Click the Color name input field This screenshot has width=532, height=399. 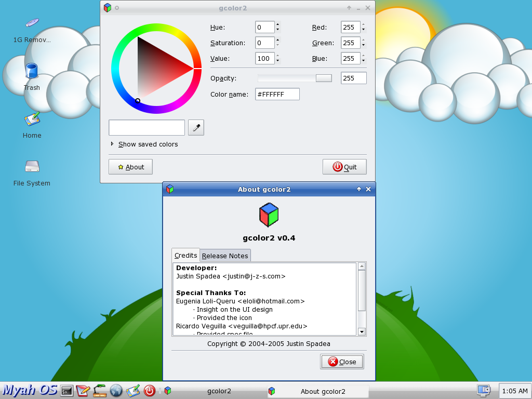tap(277, 94)
